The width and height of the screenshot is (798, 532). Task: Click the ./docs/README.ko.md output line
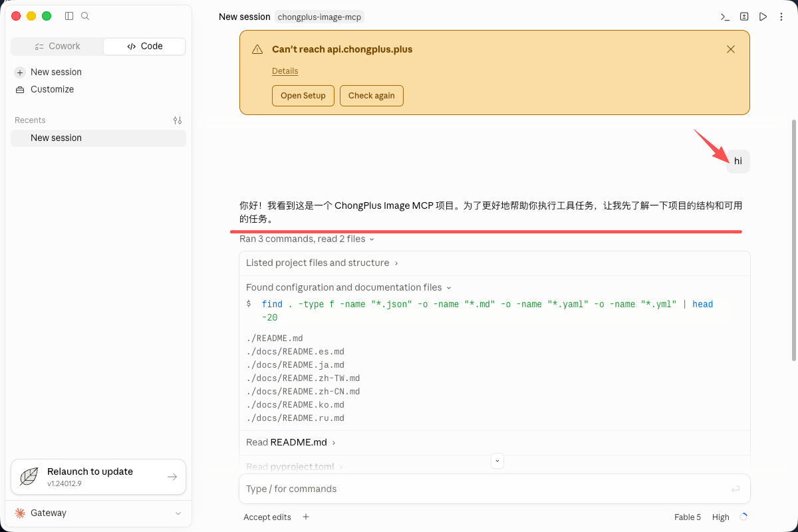pyautogui.click(x=295, y=405)
